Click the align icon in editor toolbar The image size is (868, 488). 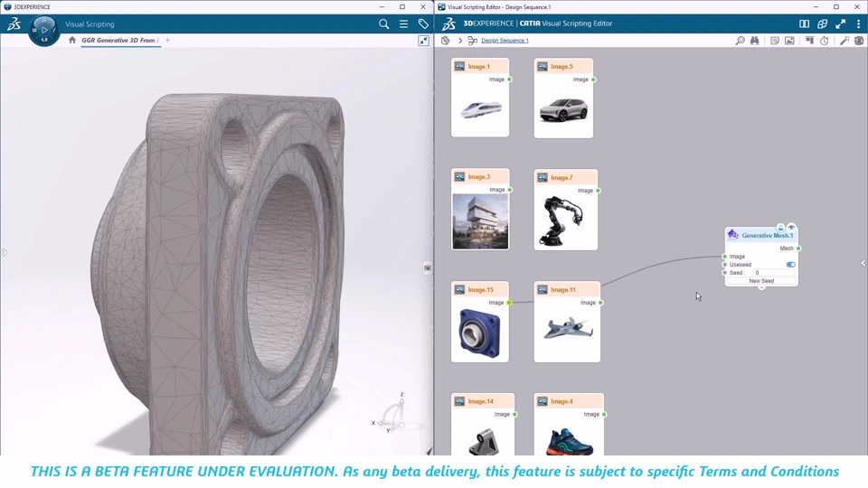coord(809,41)
